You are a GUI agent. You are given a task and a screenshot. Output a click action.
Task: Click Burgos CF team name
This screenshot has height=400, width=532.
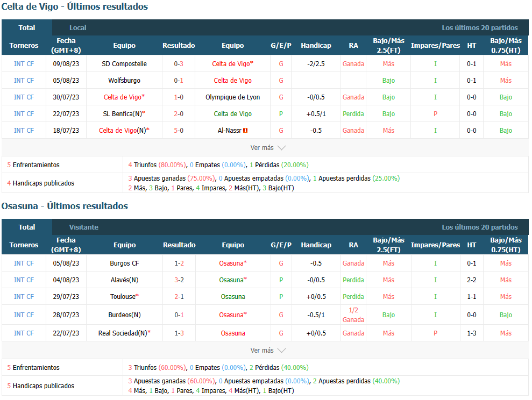124,263
